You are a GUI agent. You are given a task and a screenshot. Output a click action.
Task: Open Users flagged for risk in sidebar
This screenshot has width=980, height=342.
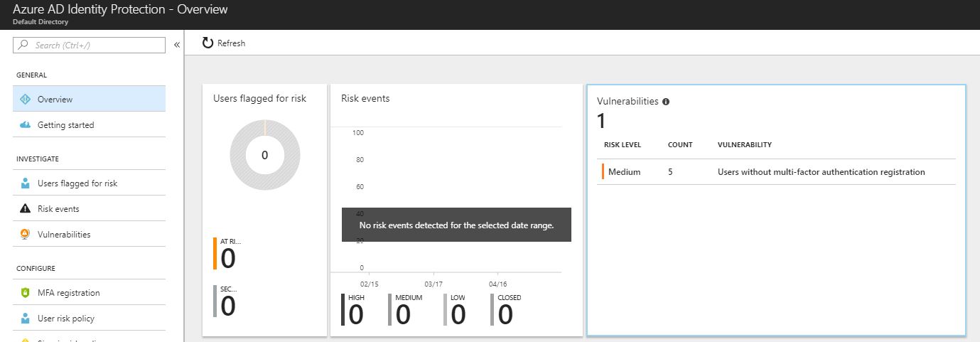89,183
